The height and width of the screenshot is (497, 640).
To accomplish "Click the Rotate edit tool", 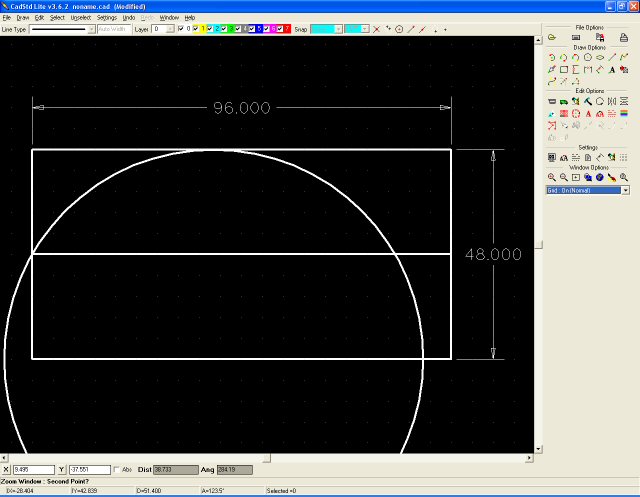I will point(600,102).
